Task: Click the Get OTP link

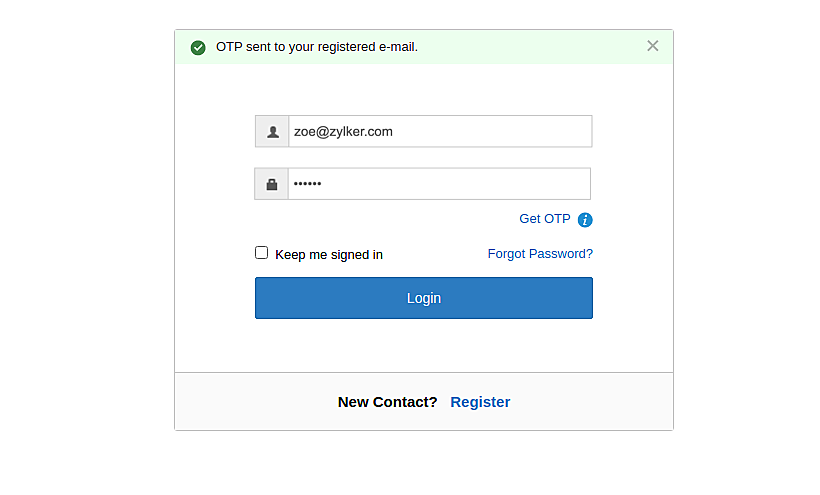Action: coord(545,219)
